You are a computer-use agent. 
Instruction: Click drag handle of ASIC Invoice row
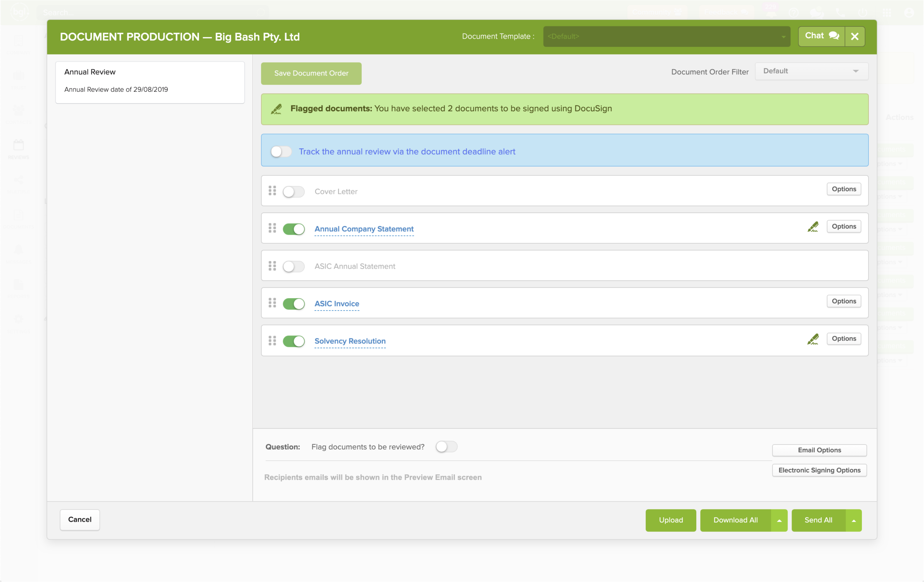click(x=272, y=303)
